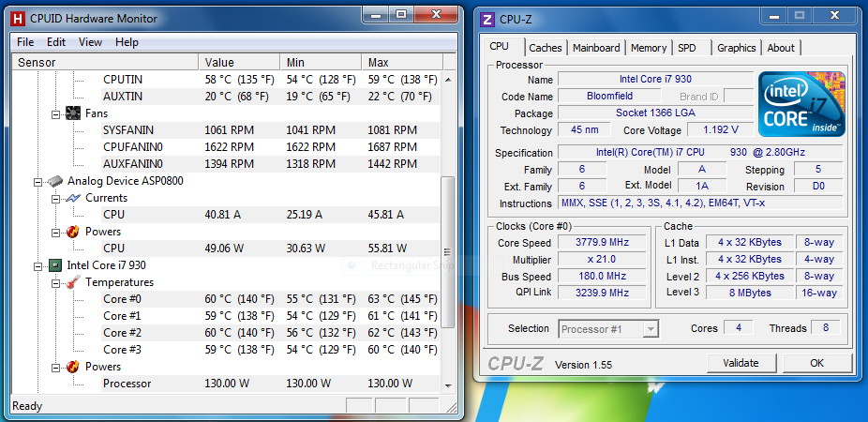The width and height of the screenshot is (868, 422).
Task: Select the CPUFANIN0 fan row
Action: [x=271, y=147]
